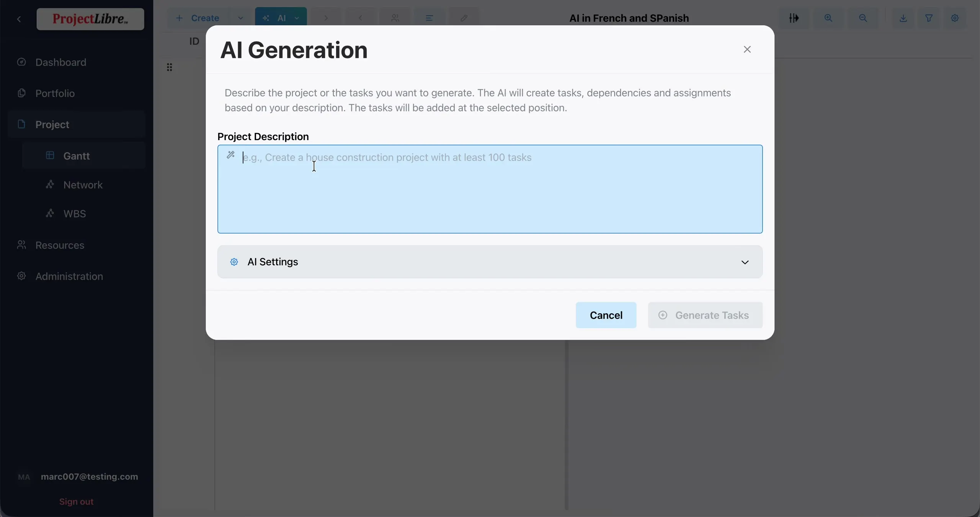Viewport: 980px width, 517px height.
Task: Click the marc007@testing.com user account
Action: tap(78, 477)
